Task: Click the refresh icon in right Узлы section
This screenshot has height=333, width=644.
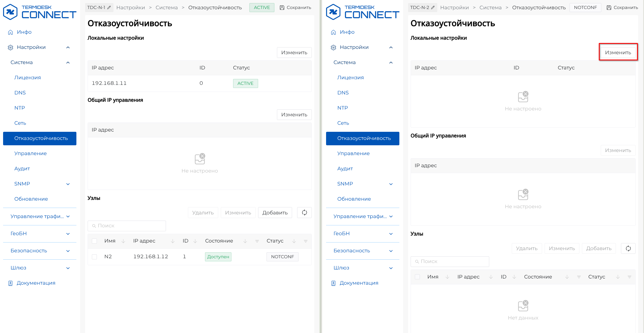Action: (628, 248)
